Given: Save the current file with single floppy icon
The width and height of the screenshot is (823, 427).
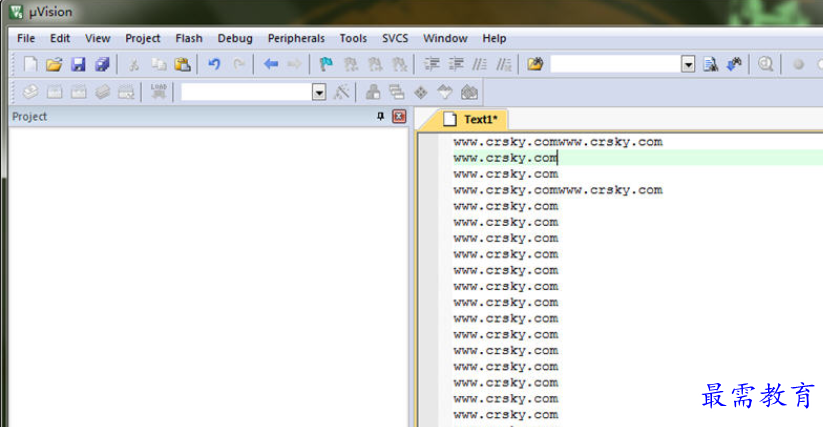Looking at the screenshot, I should (x=78, y=65).
